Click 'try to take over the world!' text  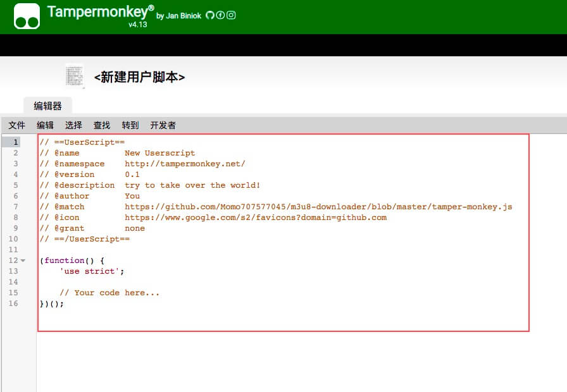coord(192,185)
